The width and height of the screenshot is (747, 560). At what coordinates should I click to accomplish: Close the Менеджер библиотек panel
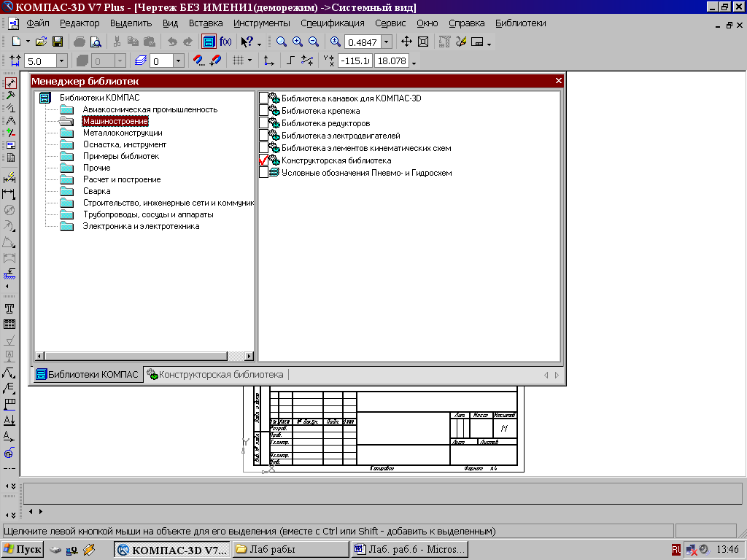pos(559,81)
